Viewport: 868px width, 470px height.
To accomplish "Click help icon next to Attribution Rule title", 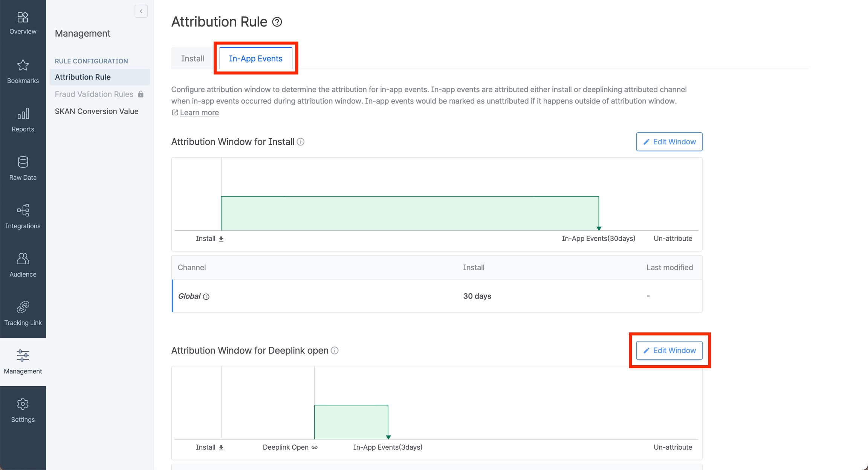I will click(x=277, y=22).
